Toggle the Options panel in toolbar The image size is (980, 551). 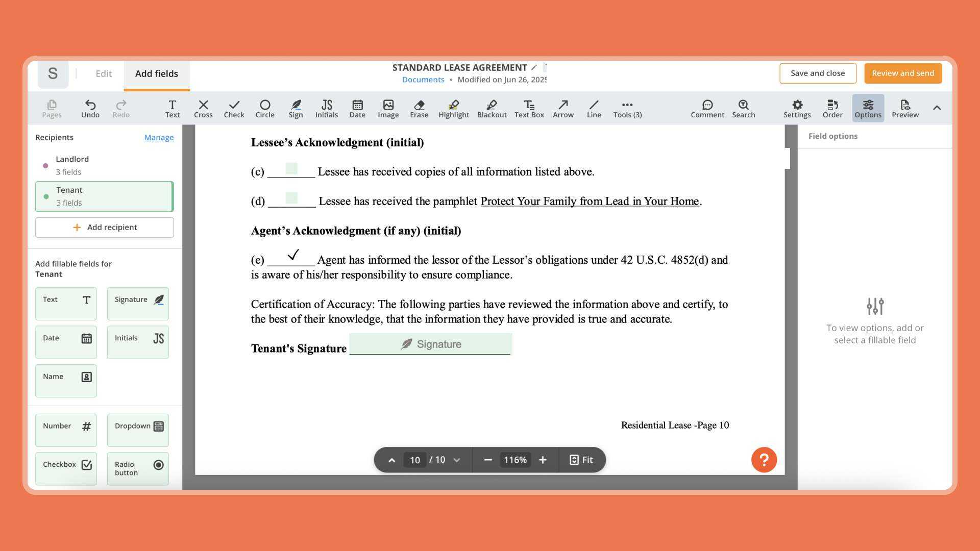[868, 108]
